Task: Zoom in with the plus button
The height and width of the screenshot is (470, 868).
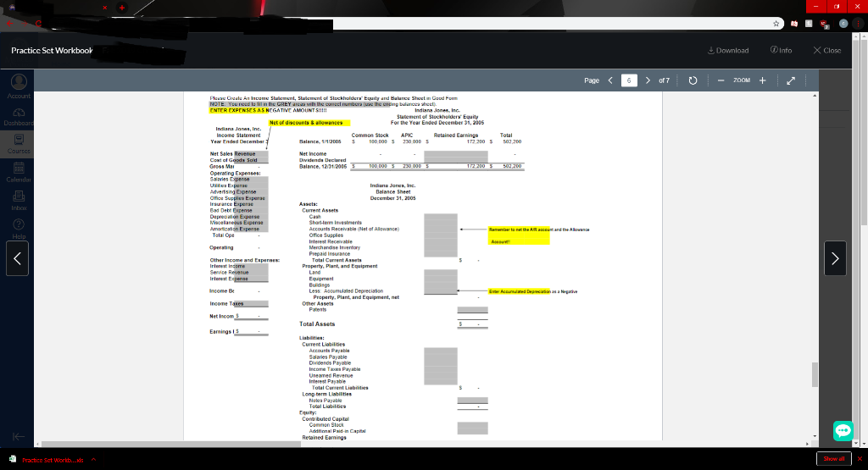Action: (762, 80)
